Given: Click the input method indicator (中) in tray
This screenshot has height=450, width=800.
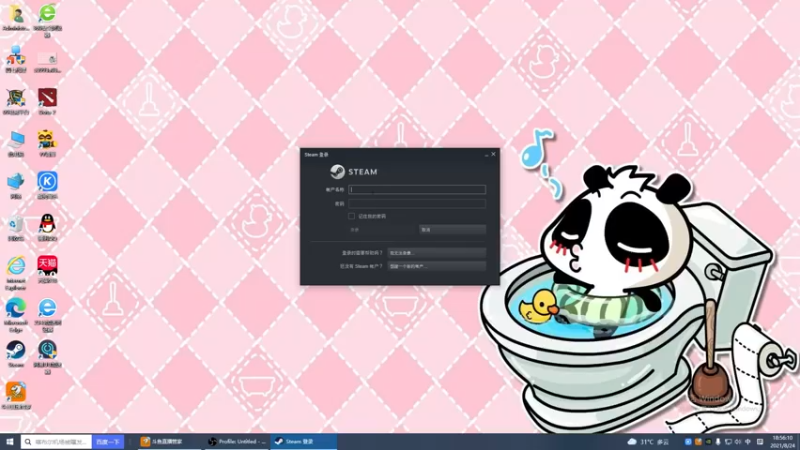Looking at the screenshot, I should 748,442.
